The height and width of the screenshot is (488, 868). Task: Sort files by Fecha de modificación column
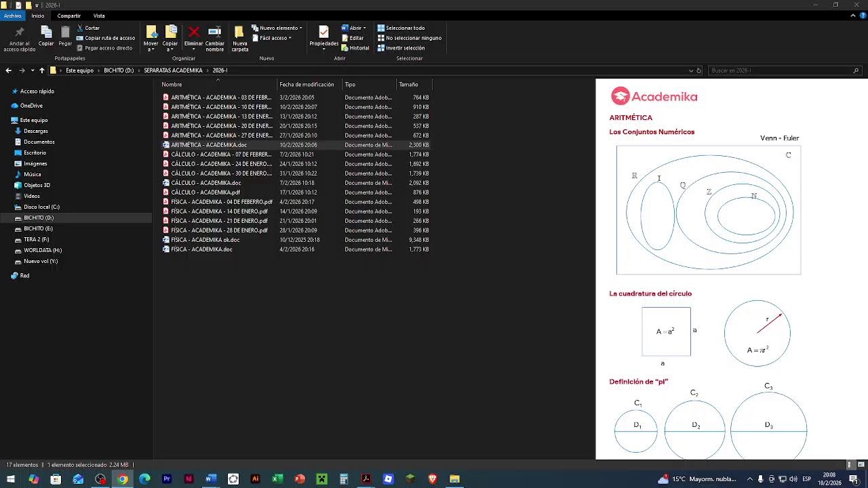(x=307, y=85)
